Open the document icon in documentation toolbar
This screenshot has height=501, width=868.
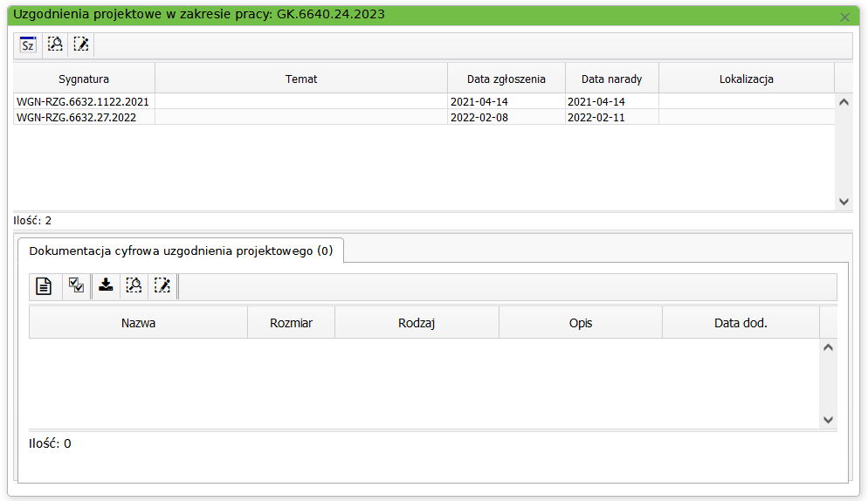(44, 285)
